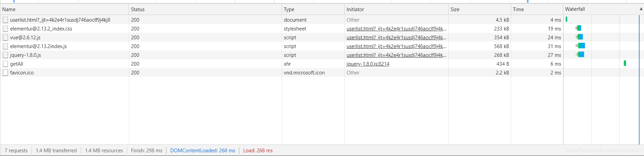644x156 pixels.
Task: Sort by the Size column header
Action: point(455,9)
